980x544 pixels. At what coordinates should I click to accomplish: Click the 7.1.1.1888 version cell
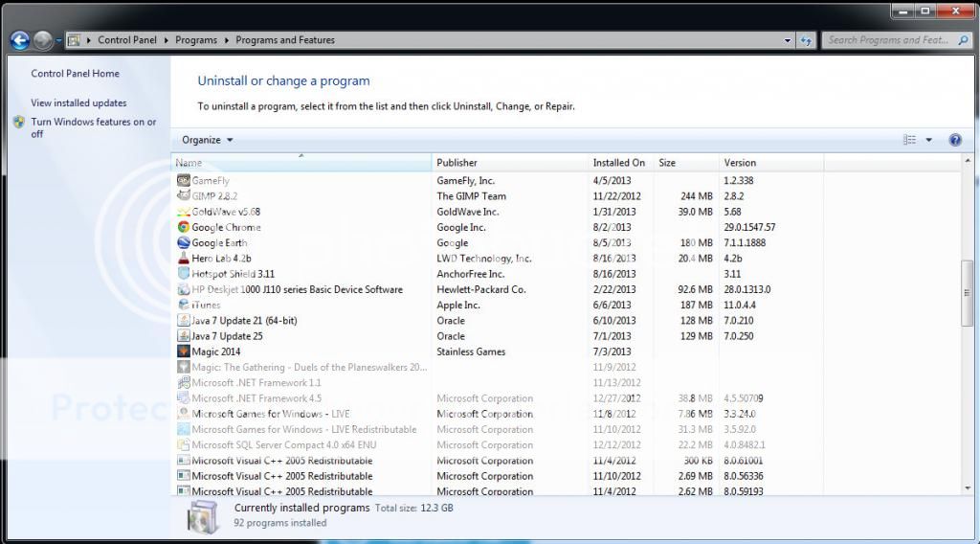[x=745, y=242]
